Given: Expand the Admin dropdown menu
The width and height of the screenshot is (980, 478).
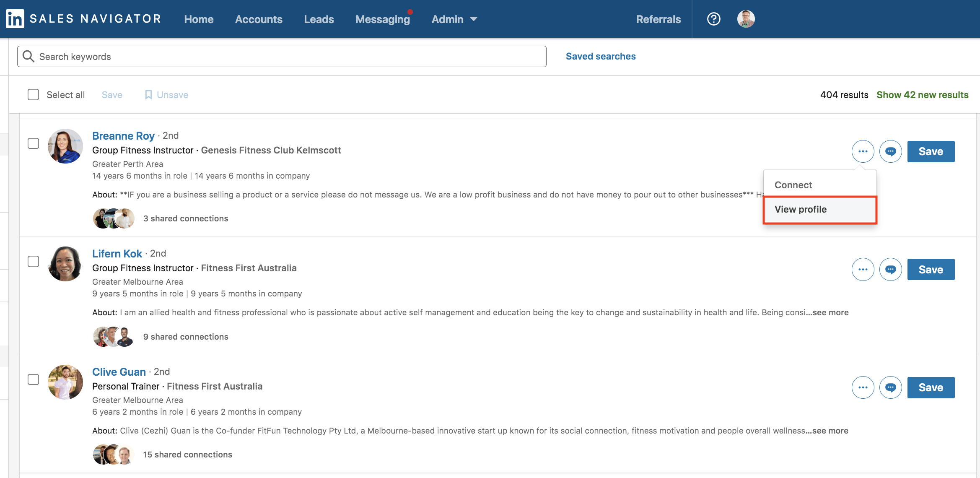Looking at the screenshot, I should (x=454, y=19).
